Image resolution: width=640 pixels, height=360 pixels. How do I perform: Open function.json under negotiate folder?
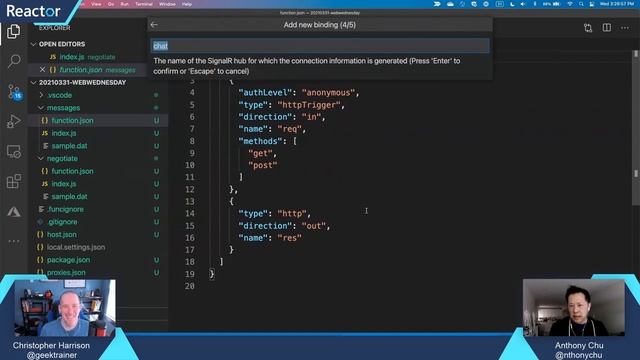[72, 171]
